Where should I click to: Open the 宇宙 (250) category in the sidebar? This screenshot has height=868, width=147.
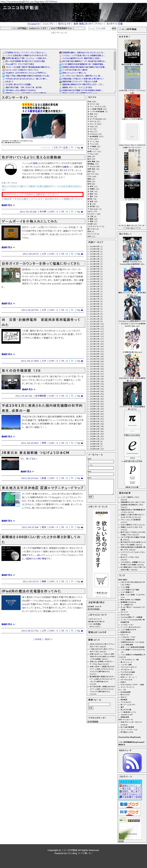coord(92,101)
